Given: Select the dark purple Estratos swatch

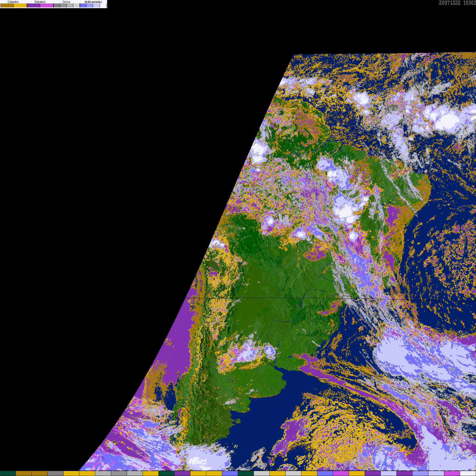Looking at the screenshot, I should tap(34, 5).
